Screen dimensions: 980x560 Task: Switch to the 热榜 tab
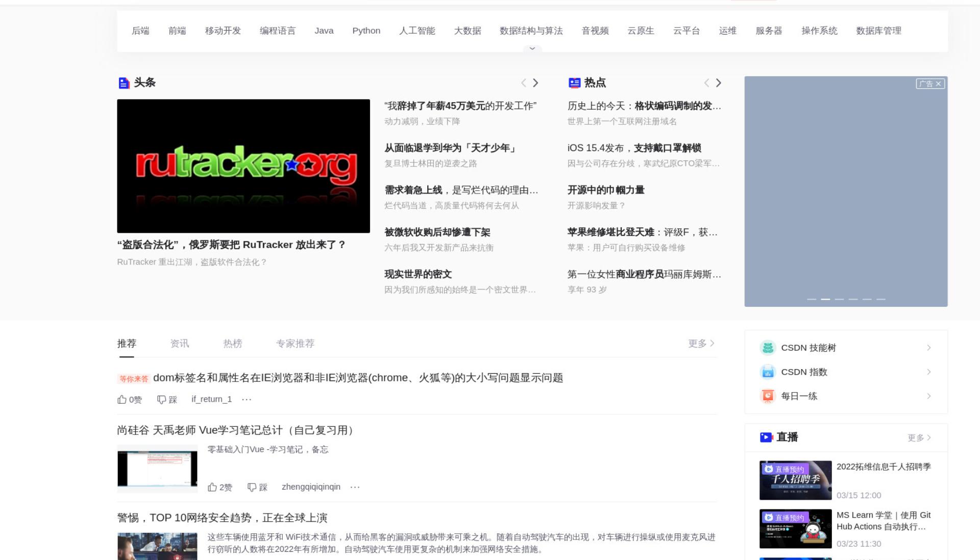tap(233, 344)
